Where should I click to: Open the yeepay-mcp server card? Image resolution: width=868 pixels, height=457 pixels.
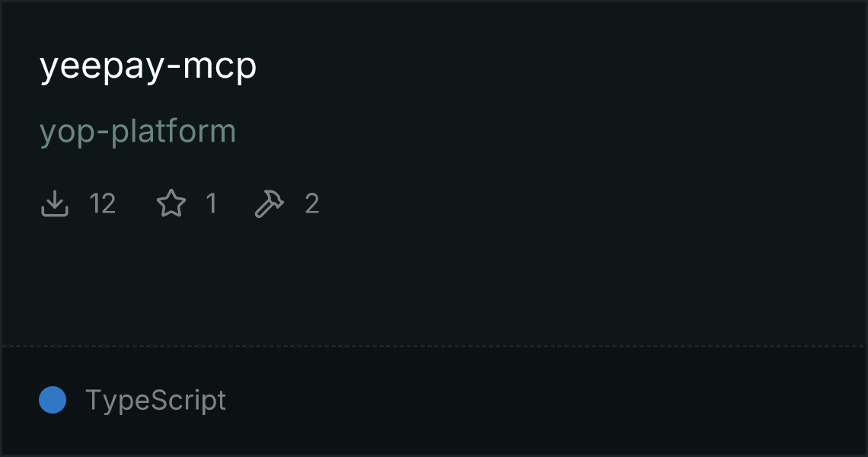point(434,228)
